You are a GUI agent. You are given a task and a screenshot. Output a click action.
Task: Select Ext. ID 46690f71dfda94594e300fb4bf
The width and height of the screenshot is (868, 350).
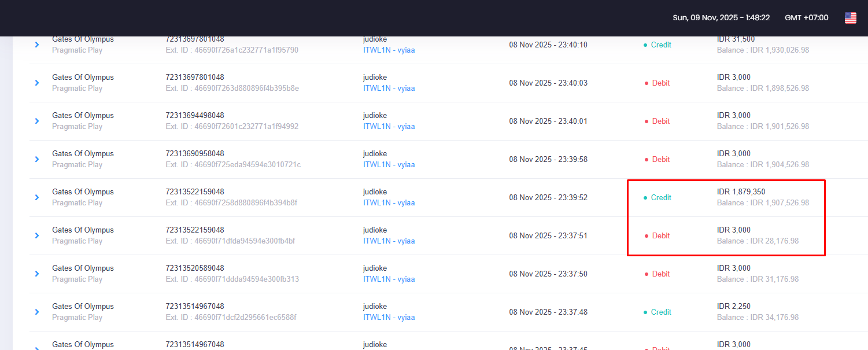point(230,241)
